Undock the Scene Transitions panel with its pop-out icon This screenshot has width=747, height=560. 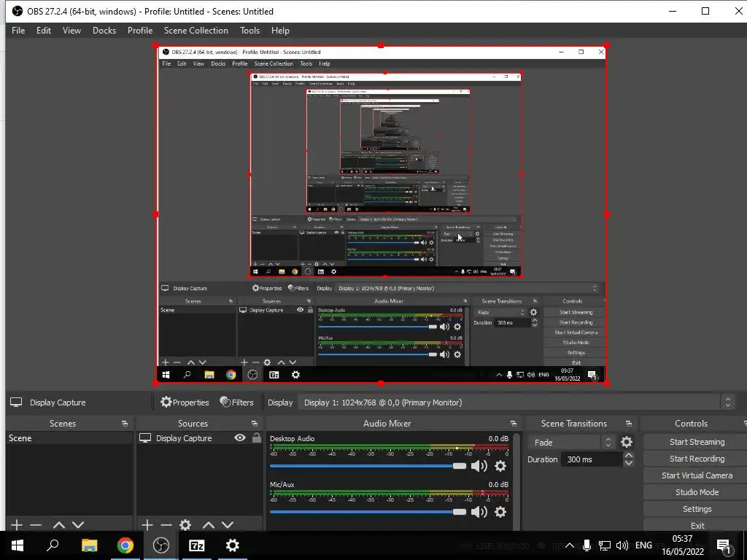[628, 424]
